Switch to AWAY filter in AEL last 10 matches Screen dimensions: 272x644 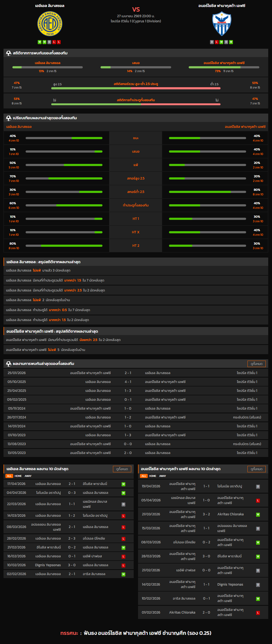(28, 476)
